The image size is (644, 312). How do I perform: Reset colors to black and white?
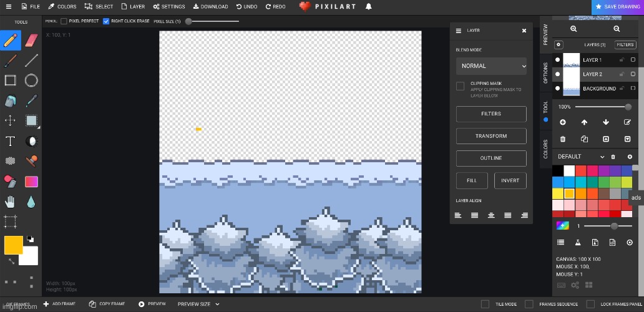tap(31, 239)
